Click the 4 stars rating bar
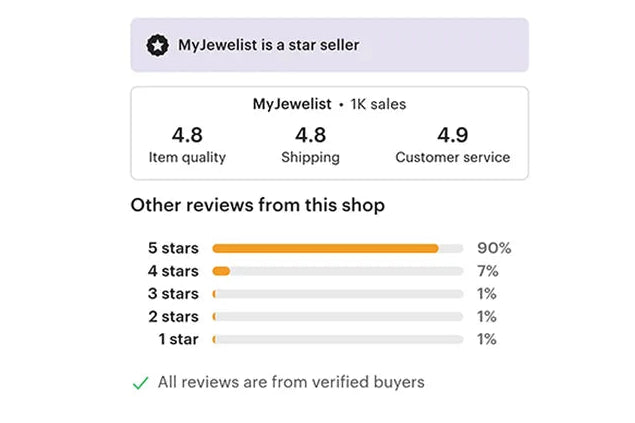Image resolution: width=635 pixels, height=423 pixels. [x=337, y=271]
